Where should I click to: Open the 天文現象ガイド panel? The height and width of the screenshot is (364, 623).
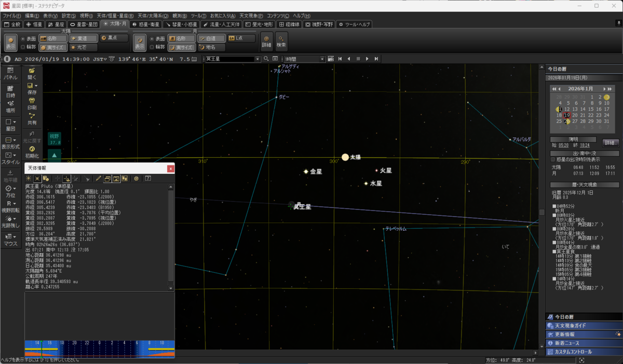tap(584, 326)
